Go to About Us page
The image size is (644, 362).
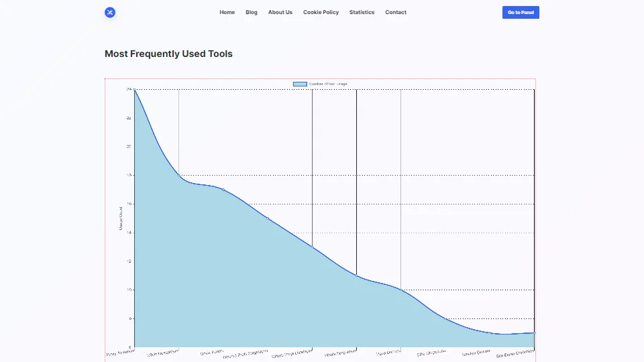(280, 12)
